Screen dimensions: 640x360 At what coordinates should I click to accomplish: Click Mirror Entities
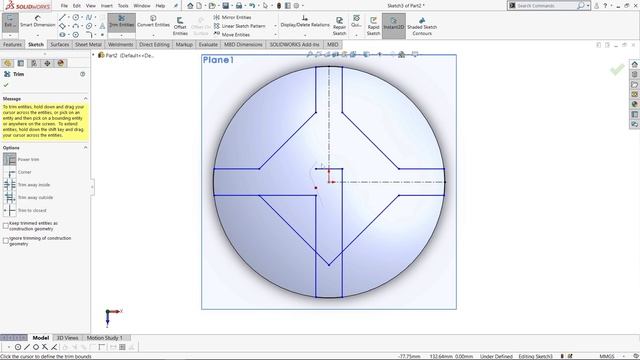[x=232, y=18]
